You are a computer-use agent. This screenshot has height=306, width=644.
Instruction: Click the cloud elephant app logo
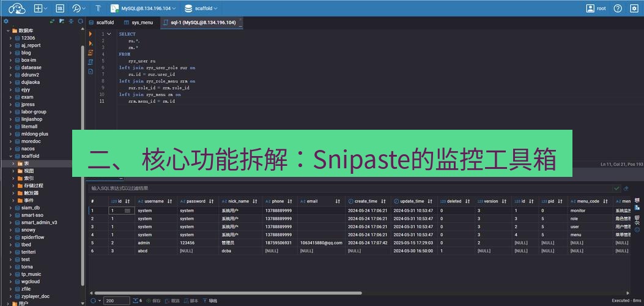tap(17, 8)
